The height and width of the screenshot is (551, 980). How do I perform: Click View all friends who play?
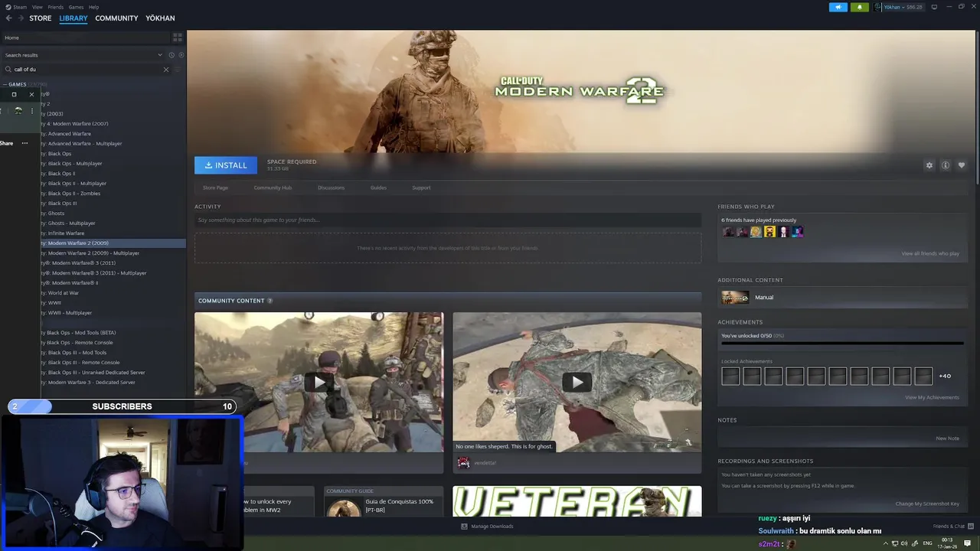click(x=930, y=253)
